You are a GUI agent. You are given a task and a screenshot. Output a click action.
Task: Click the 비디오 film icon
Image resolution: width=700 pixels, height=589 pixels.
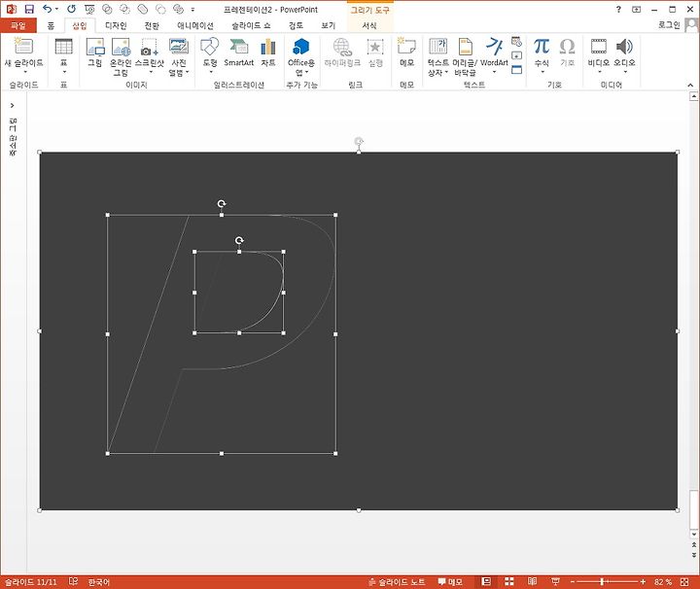(599, 47)
